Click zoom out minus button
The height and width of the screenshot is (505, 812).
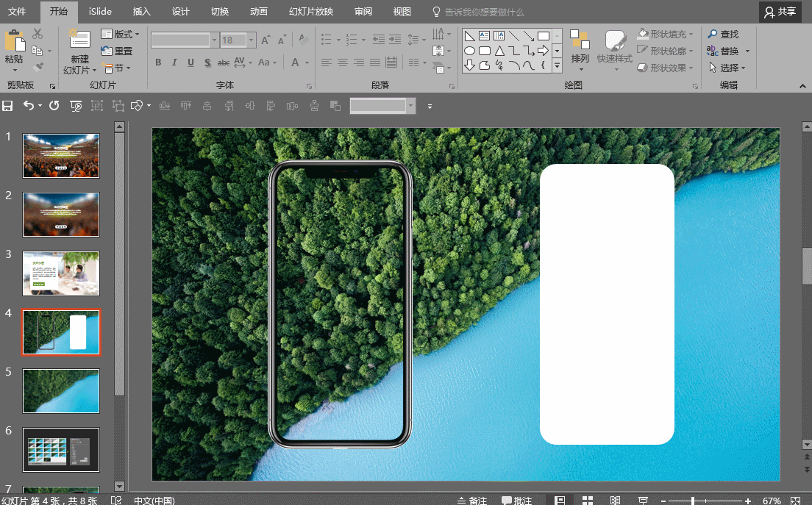pos(663,501)
